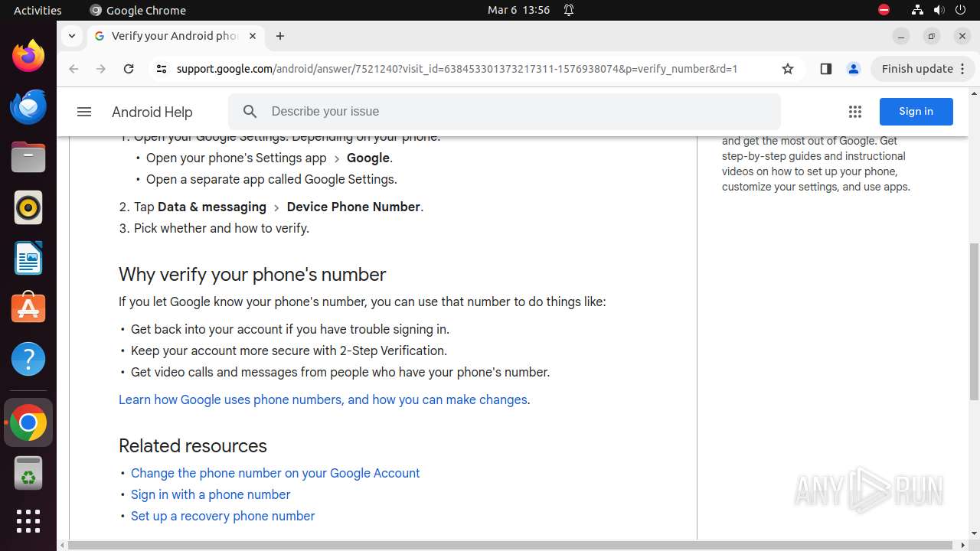Open Rhythmbox music player in the dock

coord(28,207)
